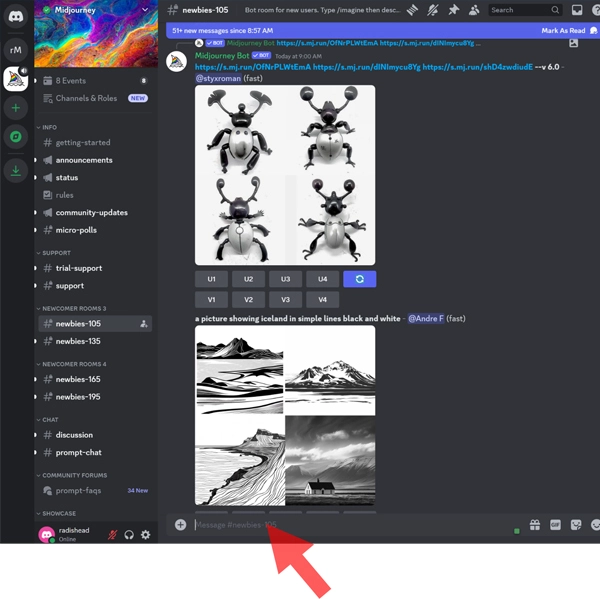Show the member list icon
The width and height of the screenshot is (600, 599).
pyautogui.click(x=474, y=10)
